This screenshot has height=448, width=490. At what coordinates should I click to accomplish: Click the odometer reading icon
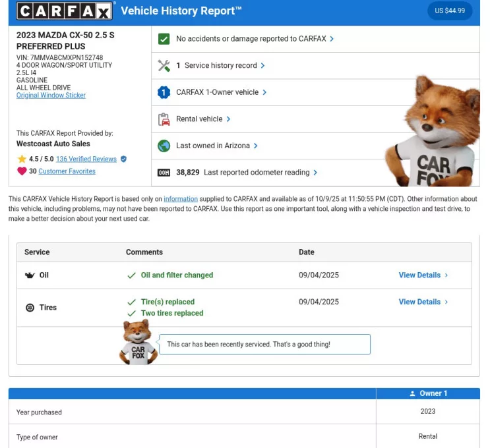[x=164, y=173]
